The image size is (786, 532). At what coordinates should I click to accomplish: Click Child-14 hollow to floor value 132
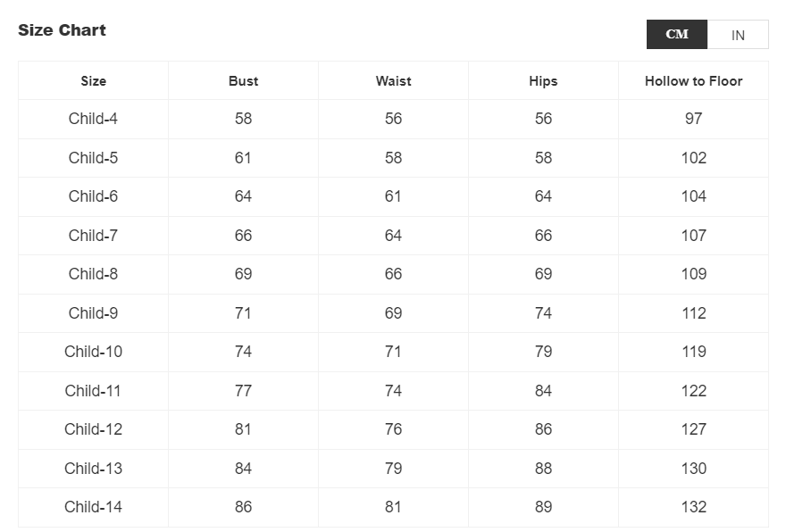[x=693, y=507]
